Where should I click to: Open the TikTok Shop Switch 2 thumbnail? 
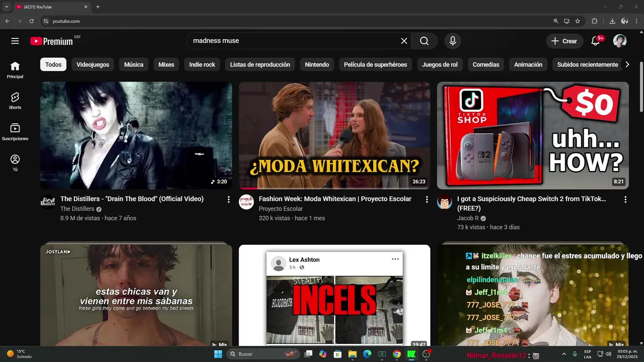(x=533, y=136)
